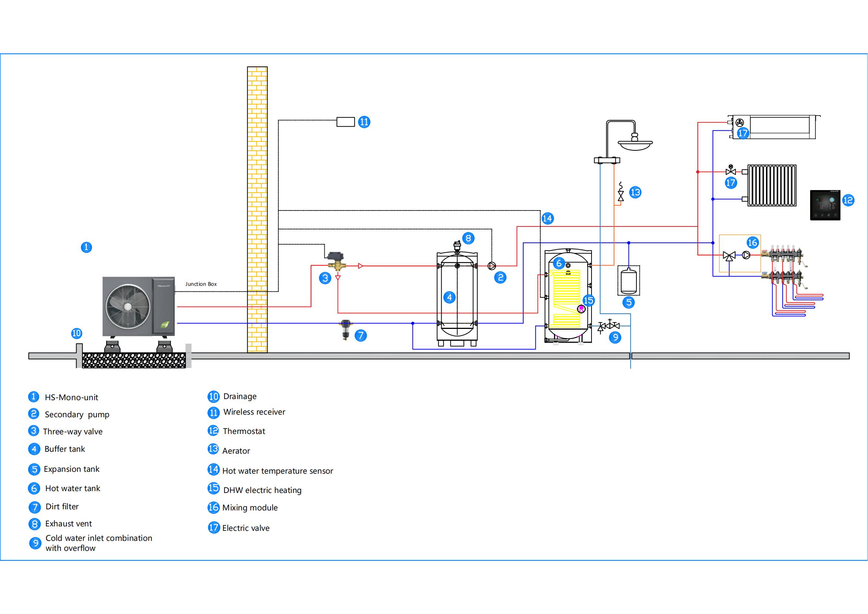
Task: Select the aerator valve symbol
Action: pos(620,192)
